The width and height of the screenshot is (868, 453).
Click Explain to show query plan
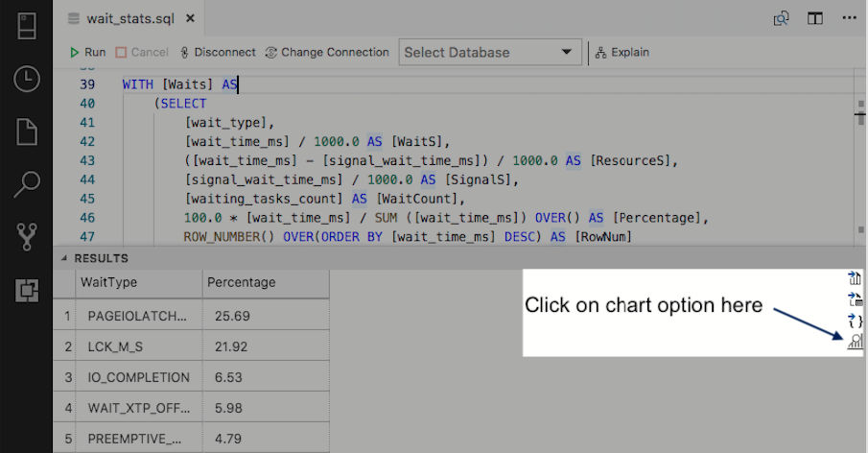(x=622, y=53)
